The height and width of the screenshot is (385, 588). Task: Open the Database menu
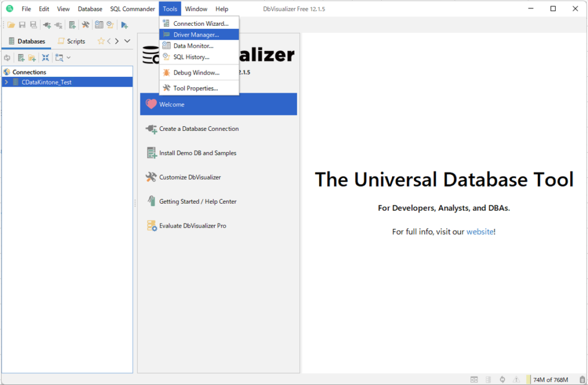click(x=90, y=9)
